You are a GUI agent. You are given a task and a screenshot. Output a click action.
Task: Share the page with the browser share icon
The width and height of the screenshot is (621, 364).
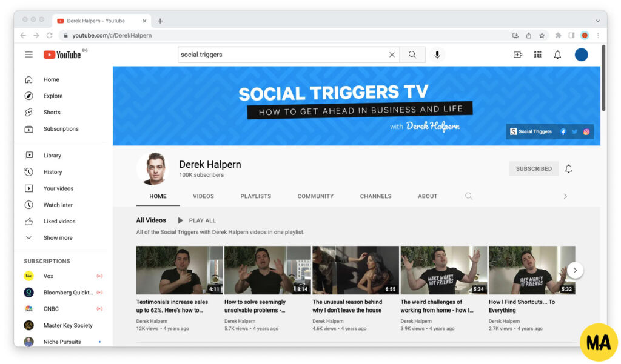click(x=529, y=35)
